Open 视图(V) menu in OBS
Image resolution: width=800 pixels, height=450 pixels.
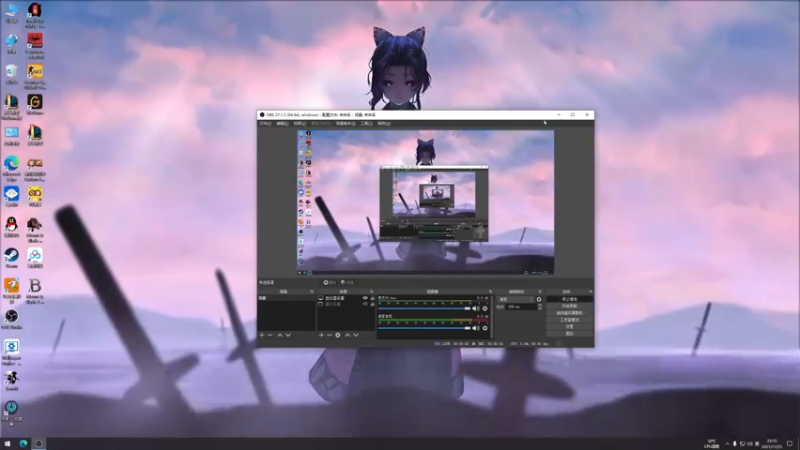coord(299,123)
